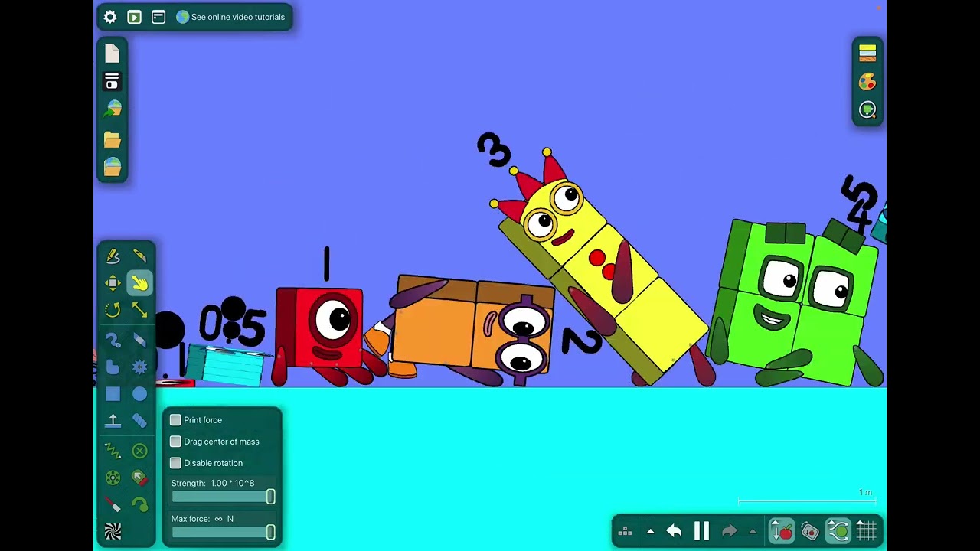Adjust the Max force slider
Viewport: 980px width, 551px height.
tap(222, 533)
